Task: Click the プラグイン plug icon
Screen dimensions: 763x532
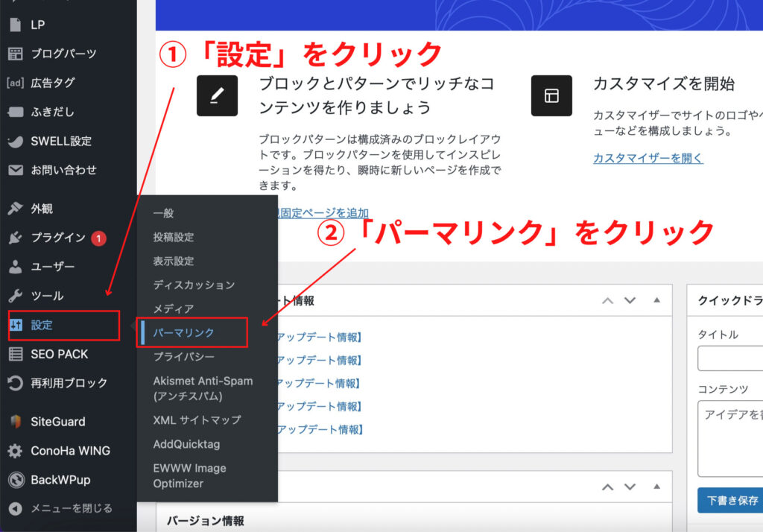Action: (16, 238)
